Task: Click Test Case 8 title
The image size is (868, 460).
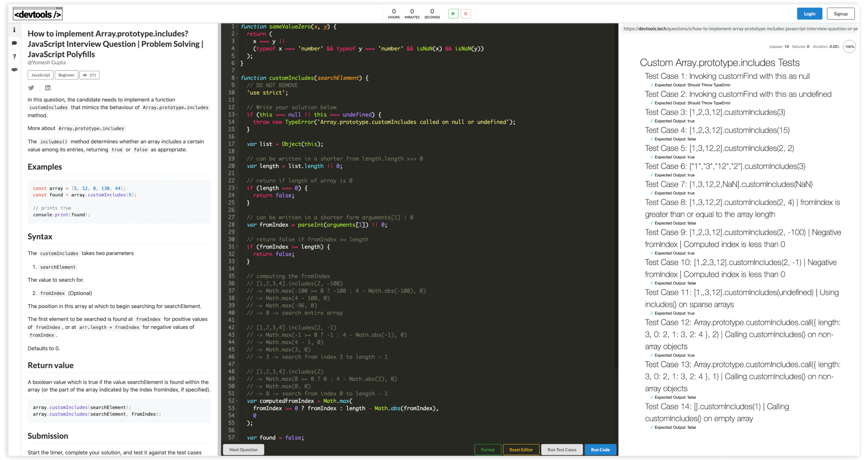Action: (x=742, y=208)
